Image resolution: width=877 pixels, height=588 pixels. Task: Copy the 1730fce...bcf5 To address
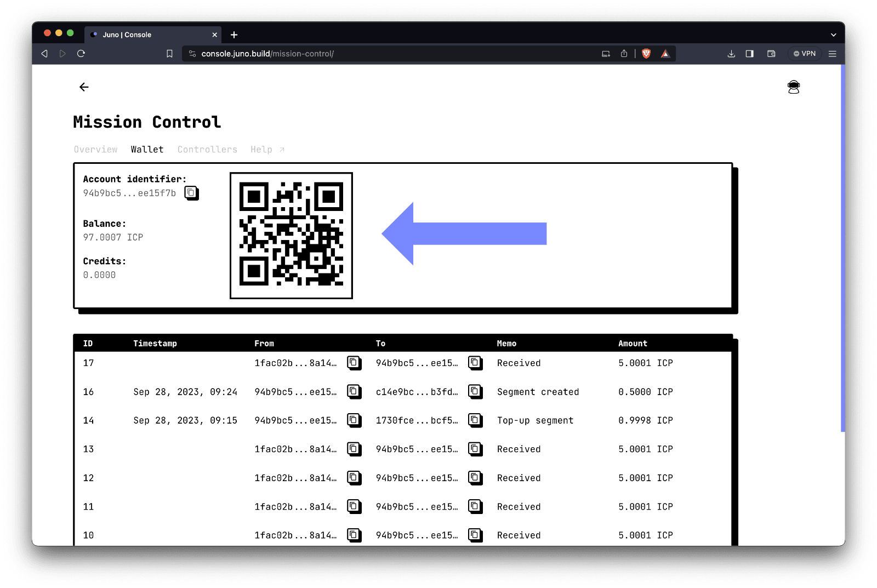point(475,420)
